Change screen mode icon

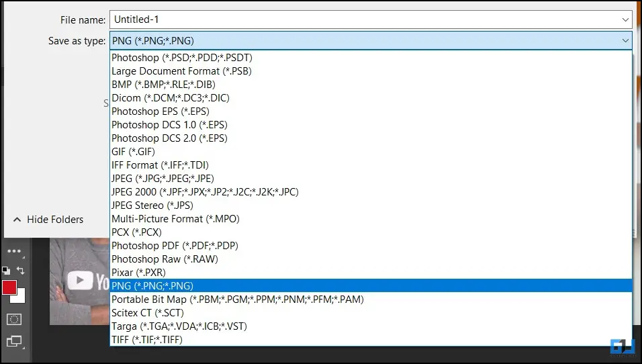[14, 341]
